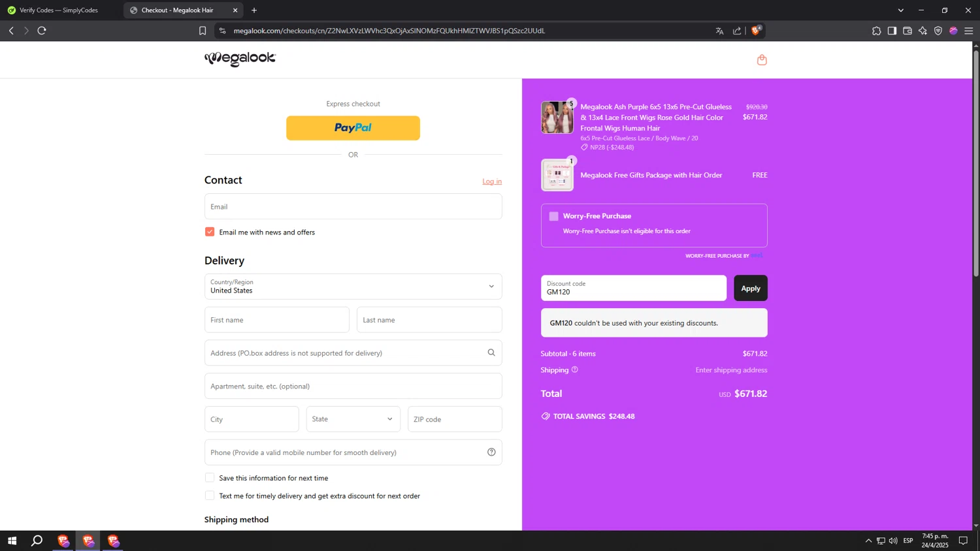Click the First name field
The image size is (980, 551).
(277, 320)
